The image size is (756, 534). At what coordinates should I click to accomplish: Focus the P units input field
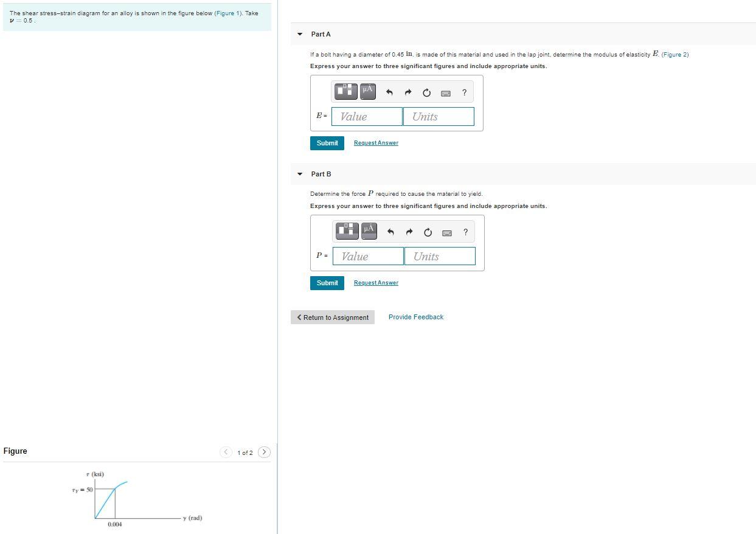[440, 256]
